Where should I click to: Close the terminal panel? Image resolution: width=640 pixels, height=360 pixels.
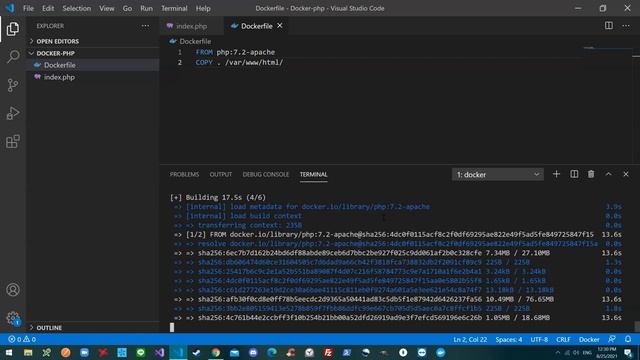[x=626, y=174]
